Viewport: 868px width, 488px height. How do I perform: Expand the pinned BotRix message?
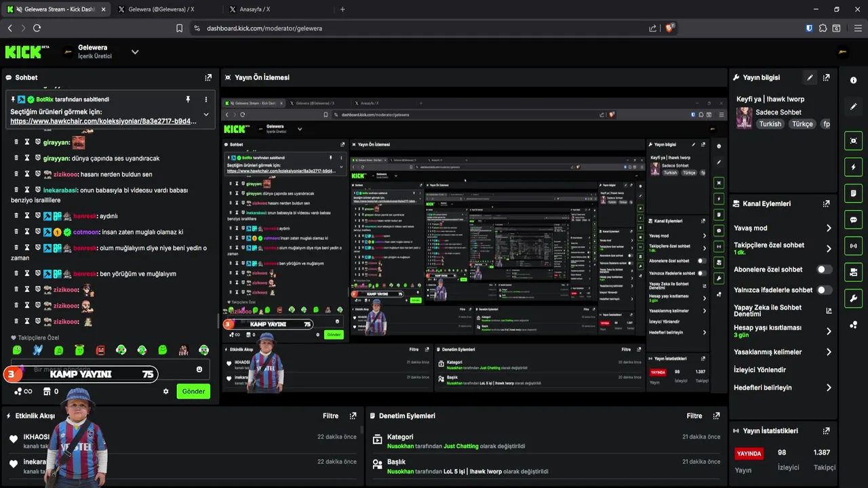(x=206, y=115)
